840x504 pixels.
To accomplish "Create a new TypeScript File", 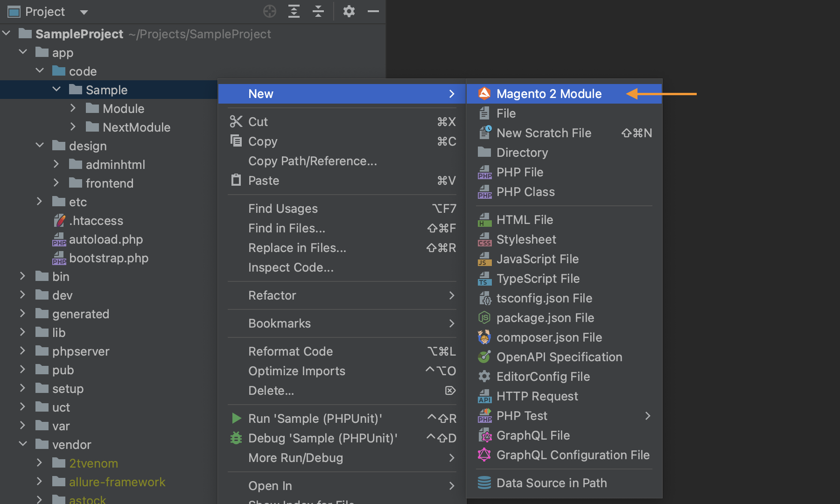I will point(564,279).
